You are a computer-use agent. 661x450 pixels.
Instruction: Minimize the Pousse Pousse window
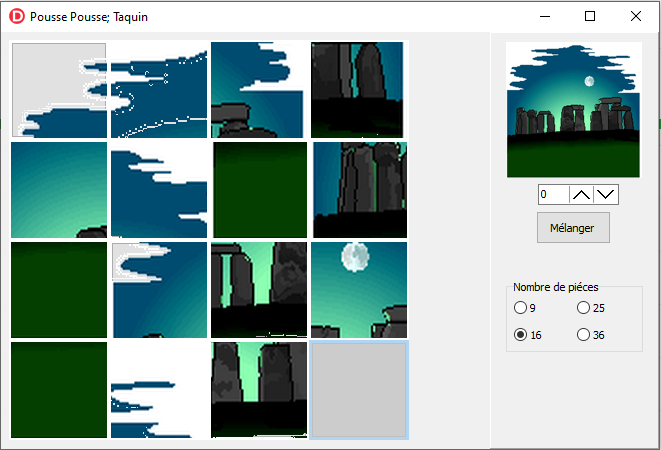point(544,16)
